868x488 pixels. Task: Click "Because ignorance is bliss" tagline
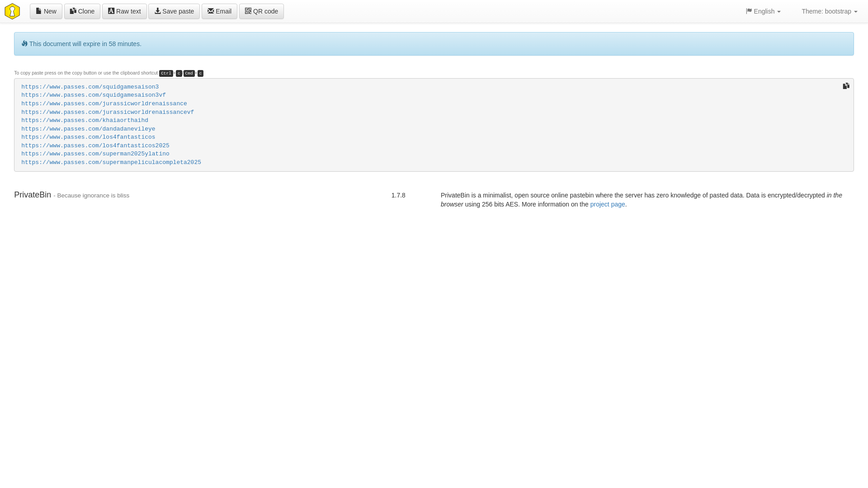point(93,196)
